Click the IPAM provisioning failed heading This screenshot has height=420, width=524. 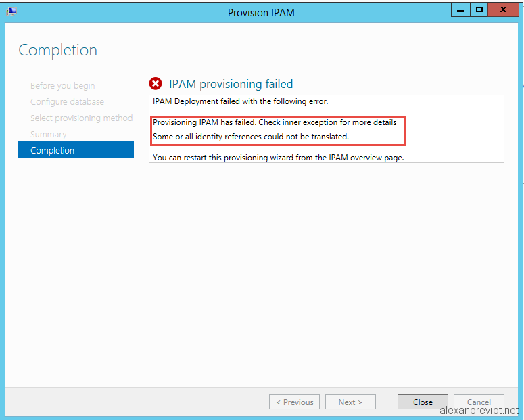231,84
